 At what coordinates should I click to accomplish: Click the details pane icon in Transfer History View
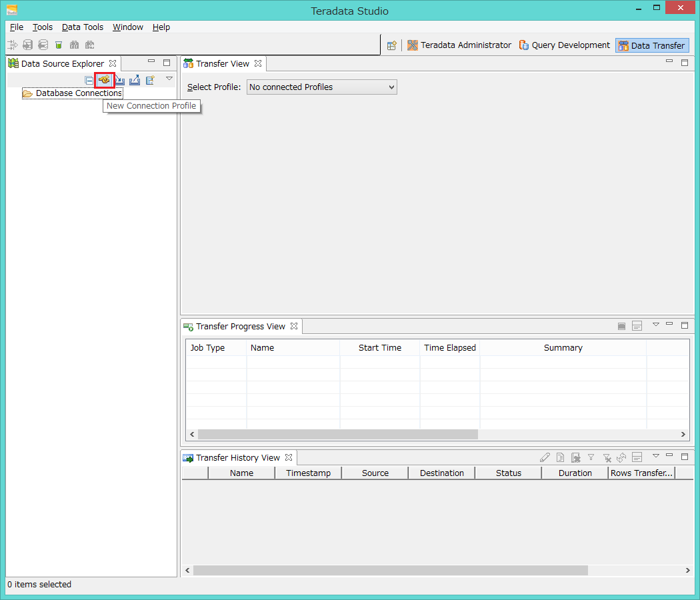(x=637, y=457)
